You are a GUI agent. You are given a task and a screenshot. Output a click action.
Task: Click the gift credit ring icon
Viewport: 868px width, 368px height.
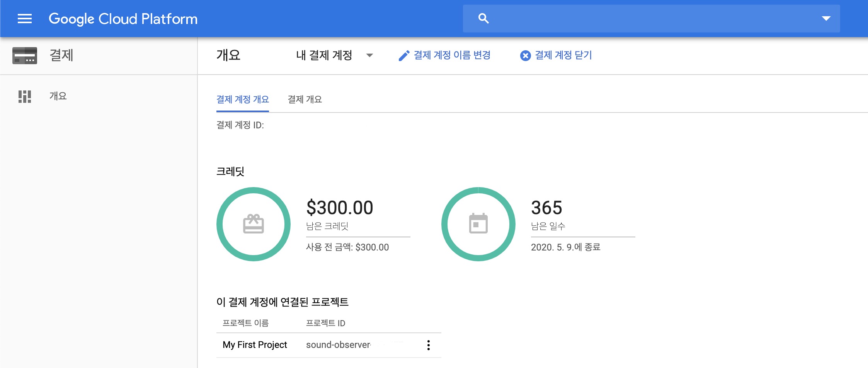[254, 224]
